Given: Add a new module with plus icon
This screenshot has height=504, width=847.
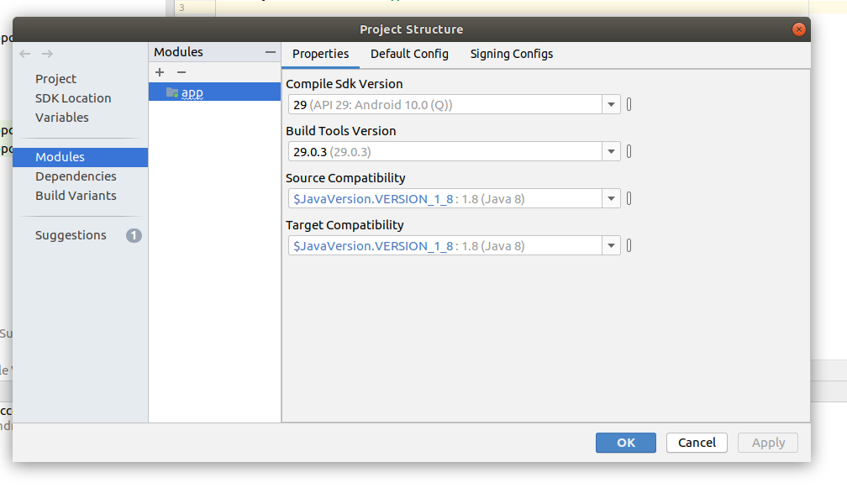Looking at the screenshot, I should 160,72.
